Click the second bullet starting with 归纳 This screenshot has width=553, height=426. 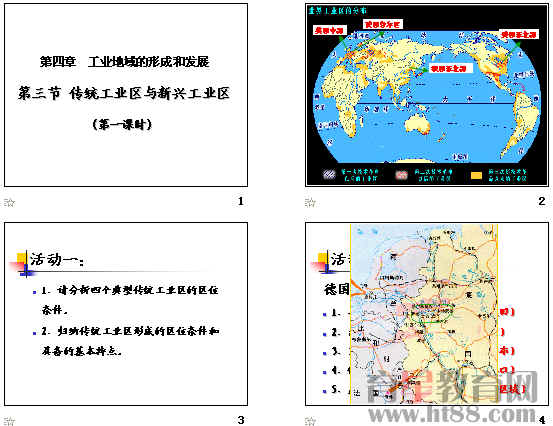click(130, 341)
